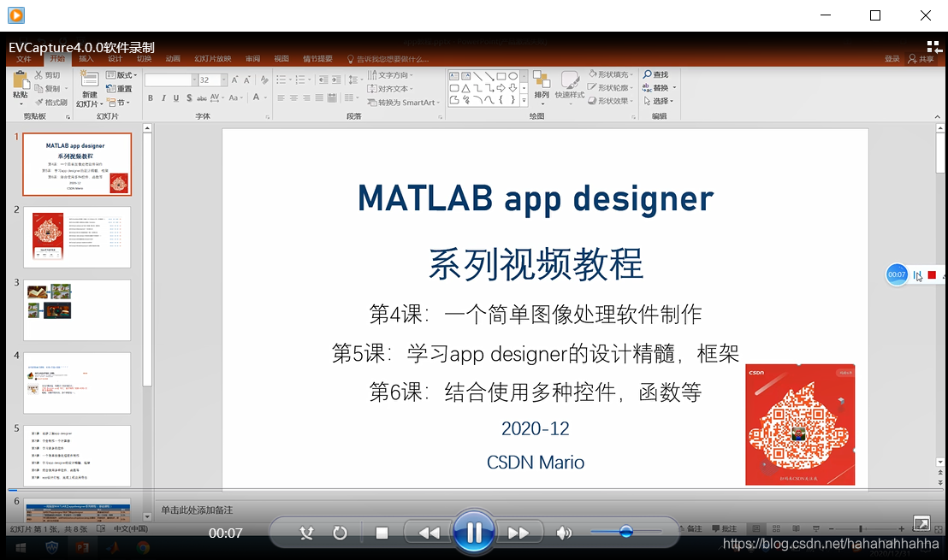Click the decrease indent icon
Image resolution: width=948 pixels, height=560 pixels.
pos(323,80)
